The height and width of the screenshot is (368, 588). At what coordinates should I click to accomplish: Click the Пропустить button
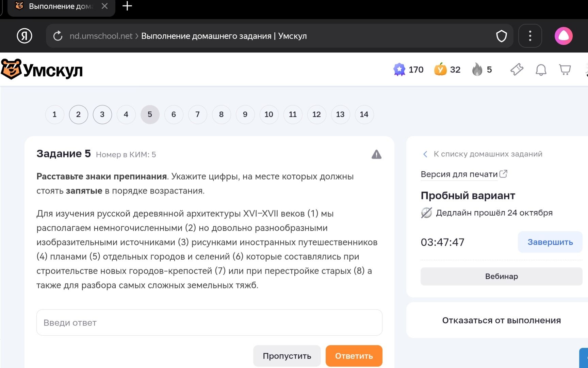(x=287, y=356)
